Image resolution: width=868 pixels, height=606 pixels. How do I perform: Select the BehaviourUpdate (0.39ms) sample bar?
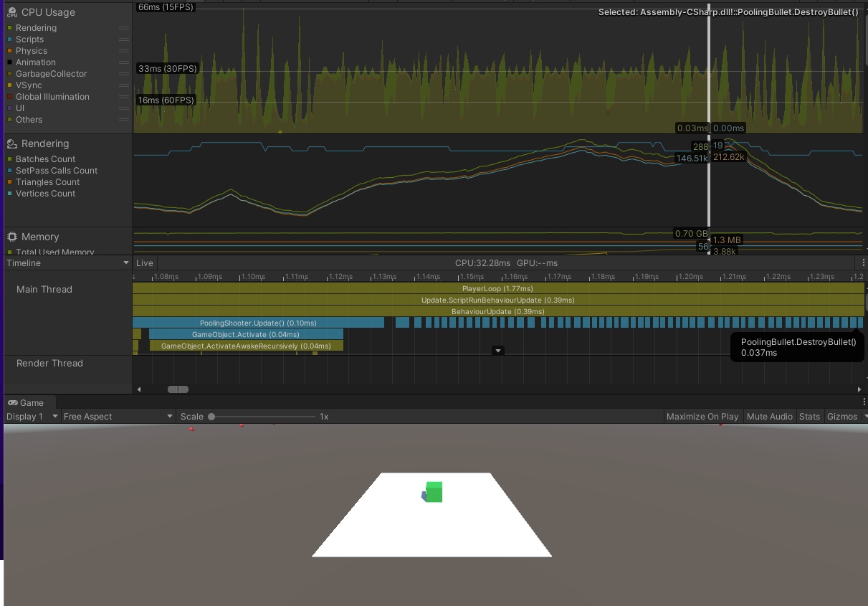click(x=499, y=311)
